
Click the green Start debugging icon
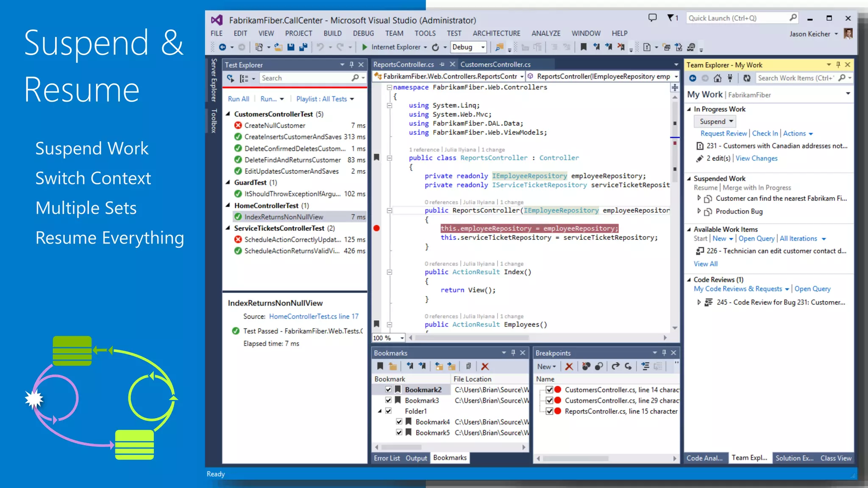click(x=364, y=47)
